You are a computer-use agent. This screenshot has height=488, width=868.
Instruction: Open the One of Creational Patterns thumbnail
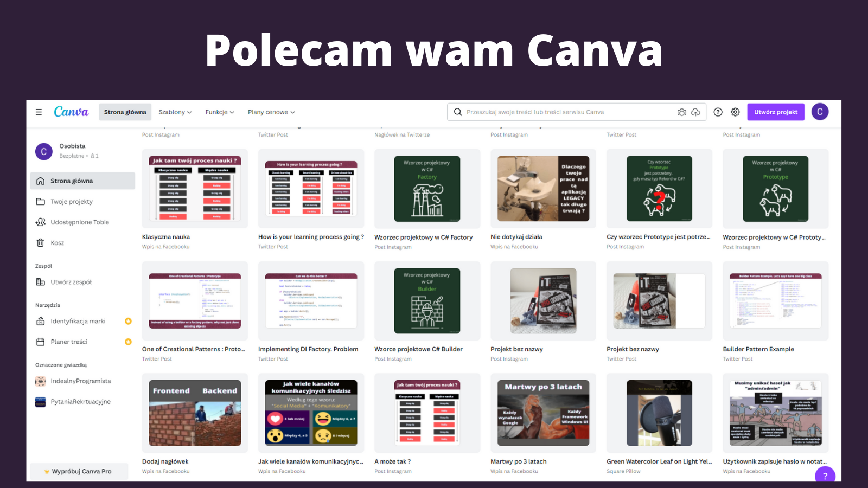pos(195,301)
